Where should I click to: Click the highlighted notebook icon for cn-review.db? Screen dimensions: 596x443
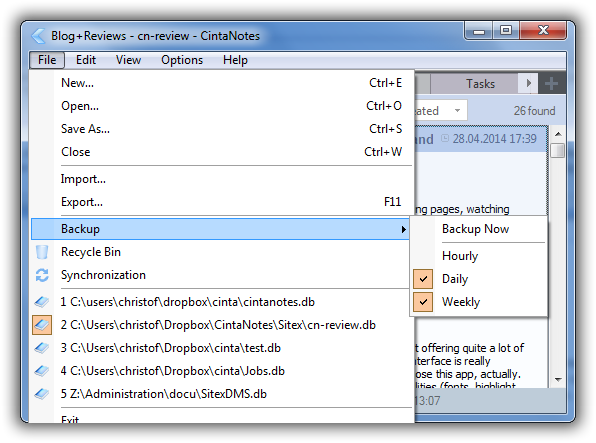(x=42, y=325)
